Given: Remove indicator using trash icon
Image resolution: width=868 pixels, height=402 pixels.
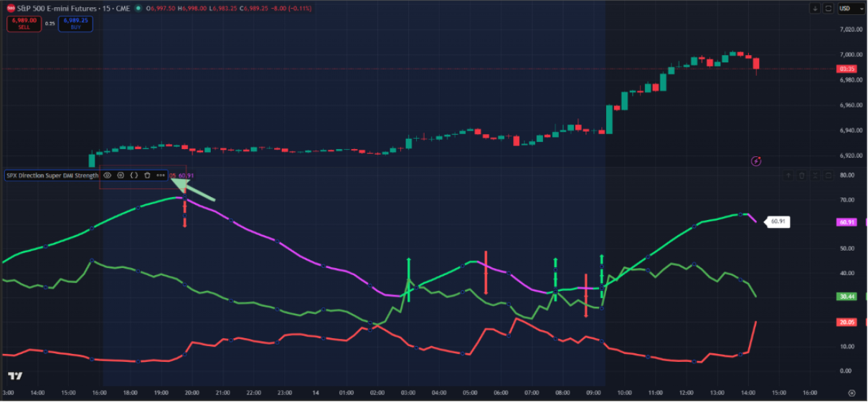Looking at the screenshot, I should (x=147, y=175).
